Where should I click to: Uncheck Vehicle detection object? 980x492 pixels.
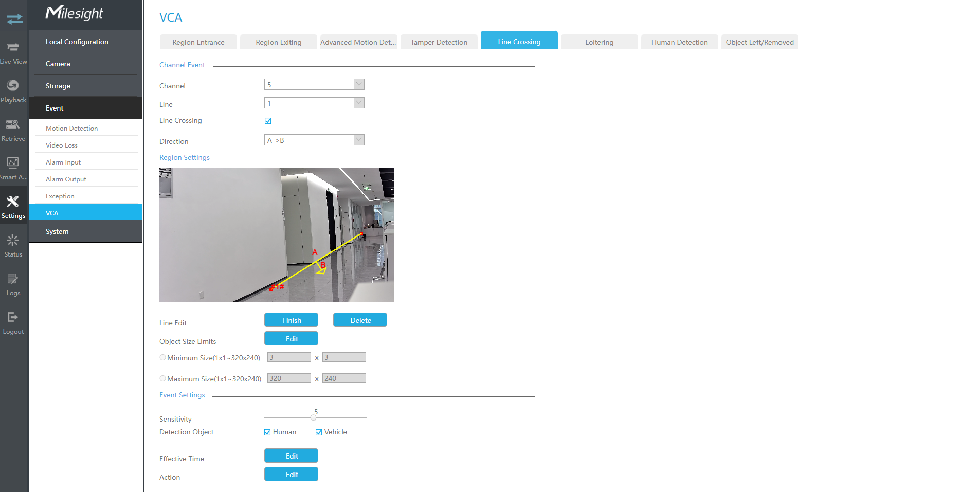(x=319, y=432)
